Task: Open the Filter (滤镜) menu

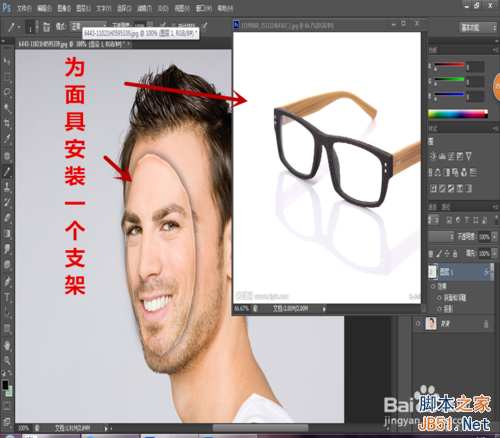Action: tap(144, 8)
